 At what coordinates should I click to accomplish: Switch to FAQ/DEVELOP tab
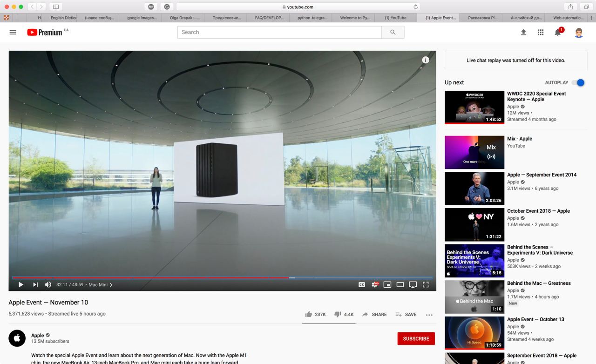[x=269, y=18]
